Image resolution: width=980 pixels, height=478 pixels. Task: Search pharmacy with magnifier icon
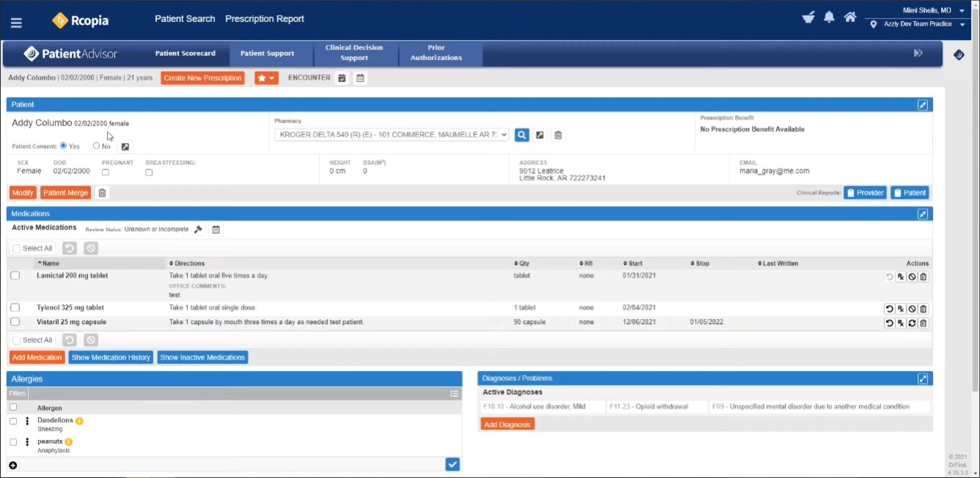[x=522, y=135]
